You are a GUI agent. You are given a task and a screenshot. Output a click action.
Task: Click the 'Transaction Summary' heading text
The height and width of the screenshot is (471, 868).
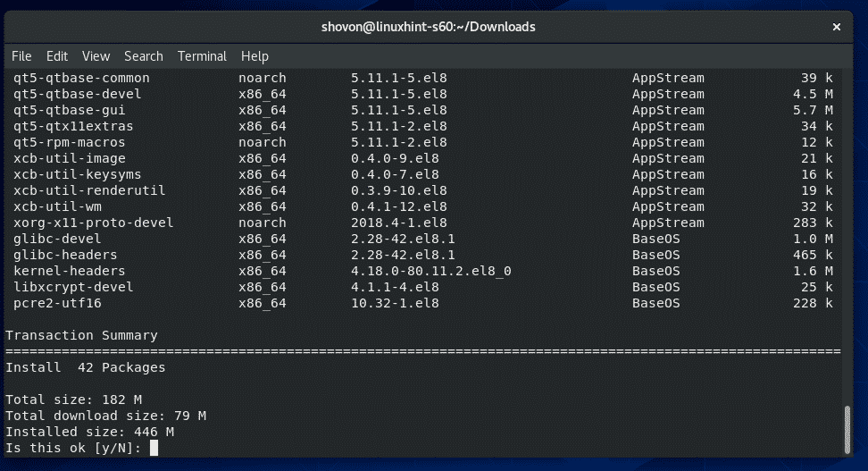point(81,335)
